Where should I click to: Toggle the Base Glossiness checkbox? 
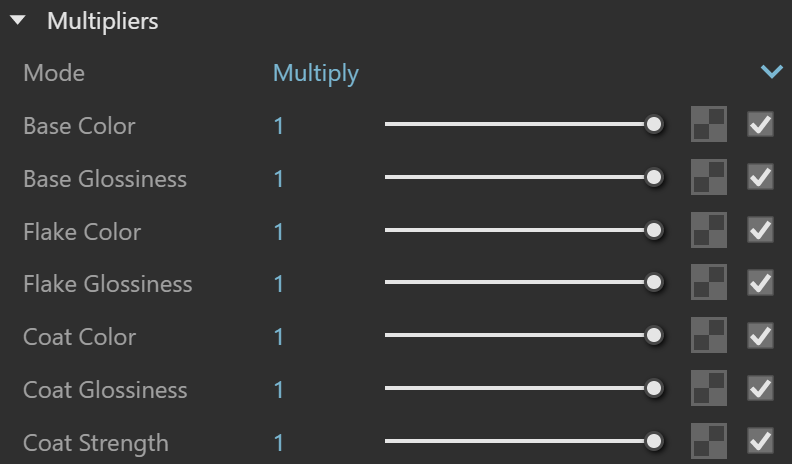tap(760, 177)
